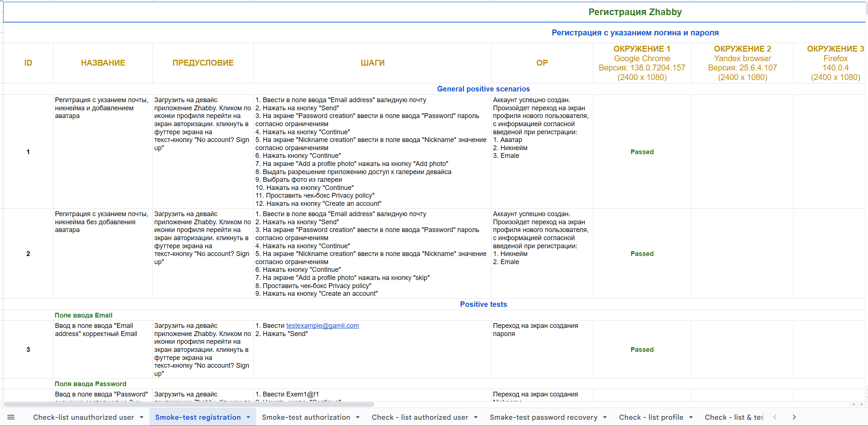
Task: Select the Регистрация Zhabby title cell
Action: [x=634, y=12]
